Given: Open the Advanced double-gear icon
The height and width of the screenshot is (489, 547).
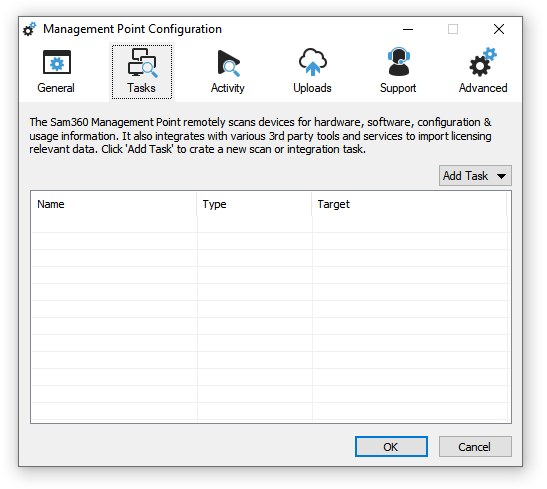Looking at the screenshot, I should (x=483, y=62).
